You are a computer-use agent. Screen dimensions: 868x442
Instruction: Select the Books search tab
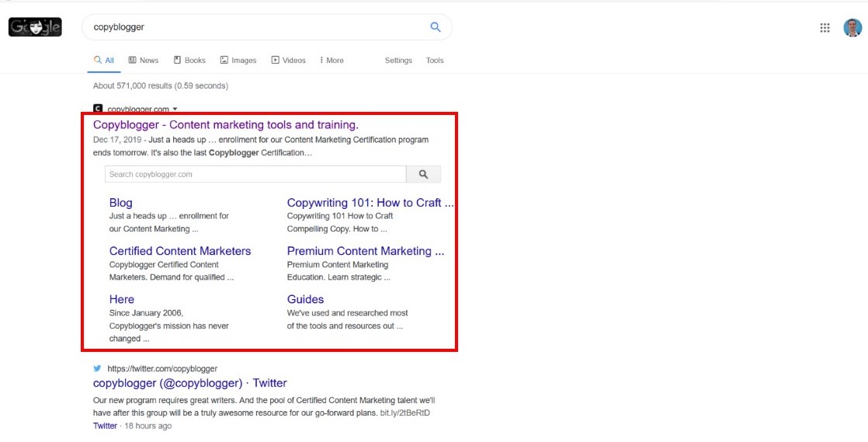[190, 61]
